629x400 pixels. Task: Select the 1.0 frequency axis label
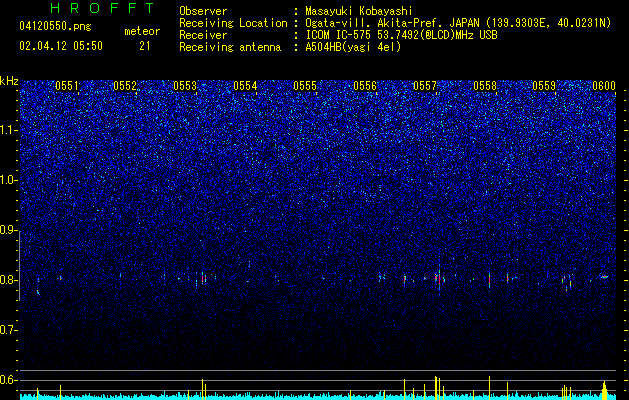pos(9,180)
